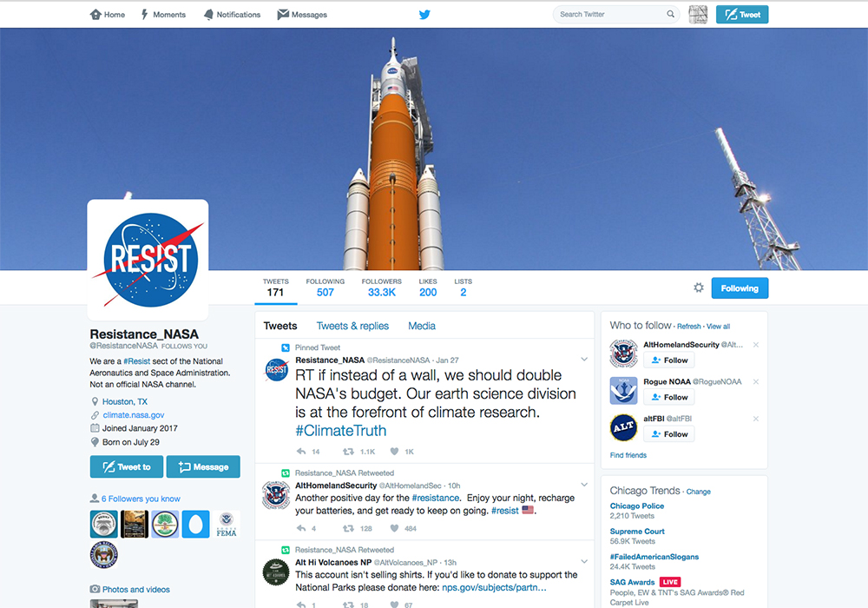The width and height of the screenshot is (868, 608).
Task: Expand the pinned tweet options chevron
Action: coord(584,360)
